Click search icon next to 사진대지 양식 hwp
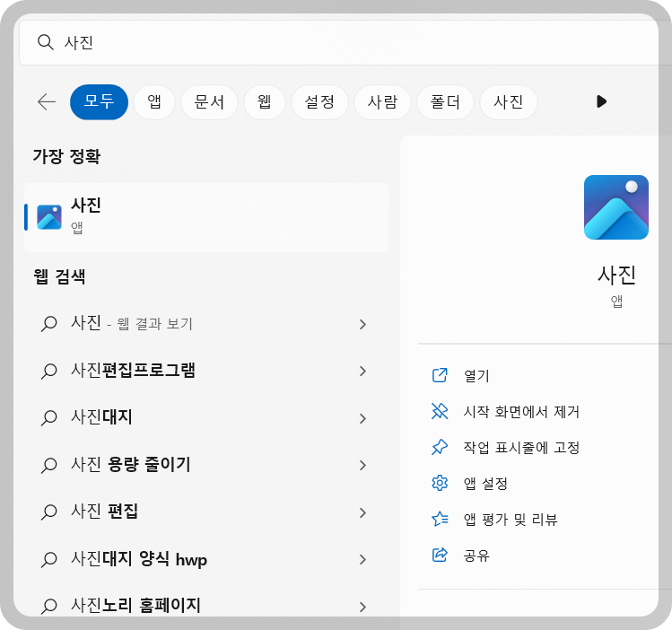This screenshot has width=672, height=630. [48, 560]
